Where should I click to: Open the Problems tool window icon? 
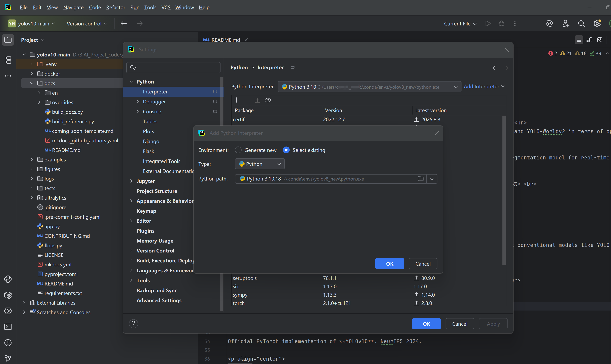pos(8,343)
